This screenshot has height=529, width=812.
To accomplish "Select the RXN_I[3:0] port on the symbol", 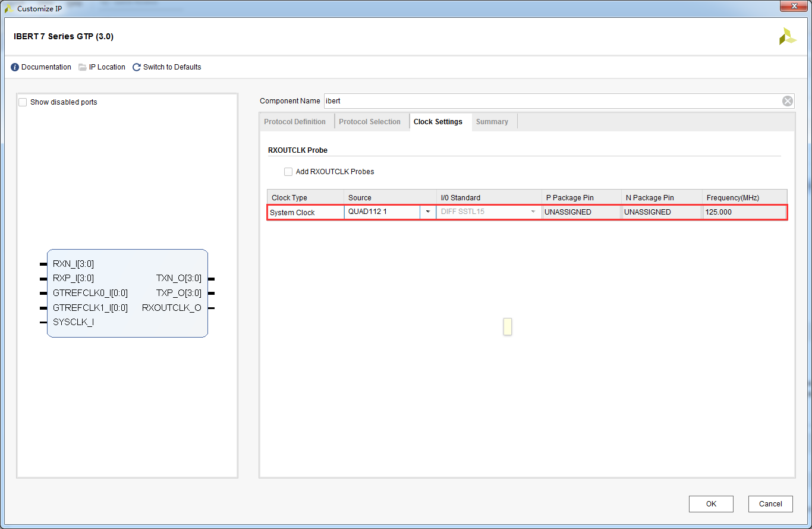I will 73,264.
